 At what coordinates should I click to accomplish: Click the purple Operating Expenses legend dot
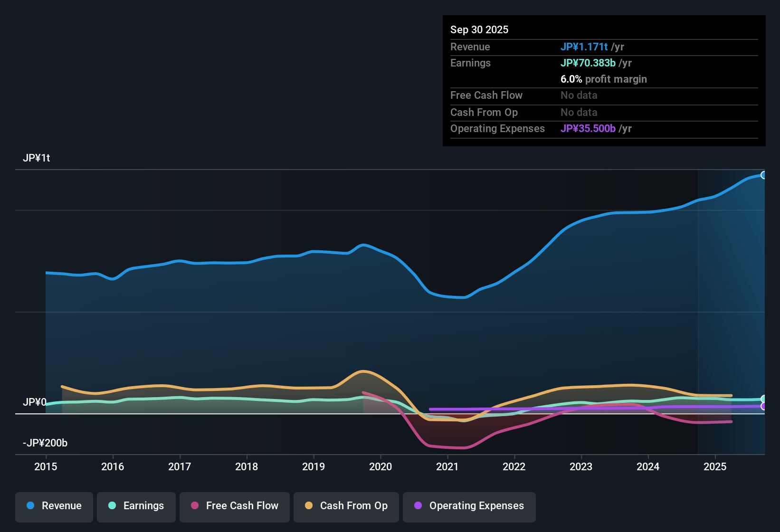pyautogui.click(x=418, y=506)
